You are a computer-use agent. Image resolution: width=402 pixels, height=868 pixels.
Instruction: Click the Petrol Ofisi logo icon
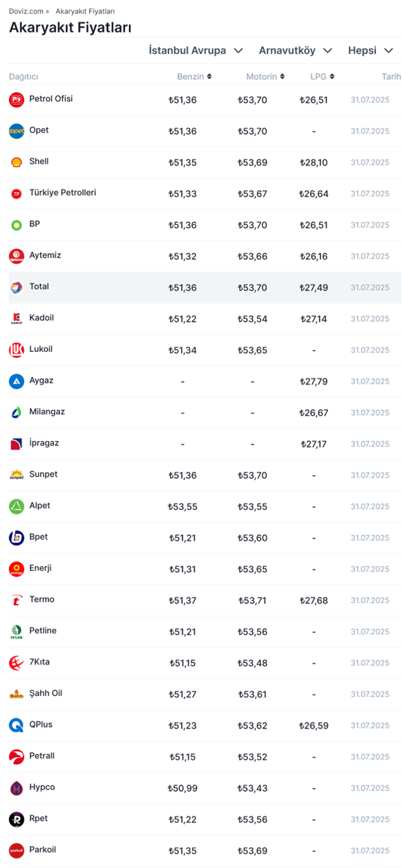tap(16, 100)
